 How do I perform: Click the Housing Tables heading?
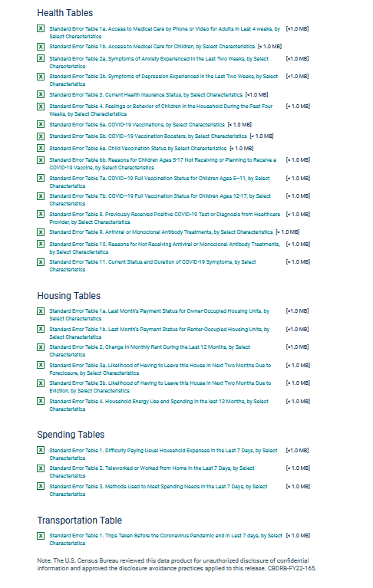tap(68, 296)
